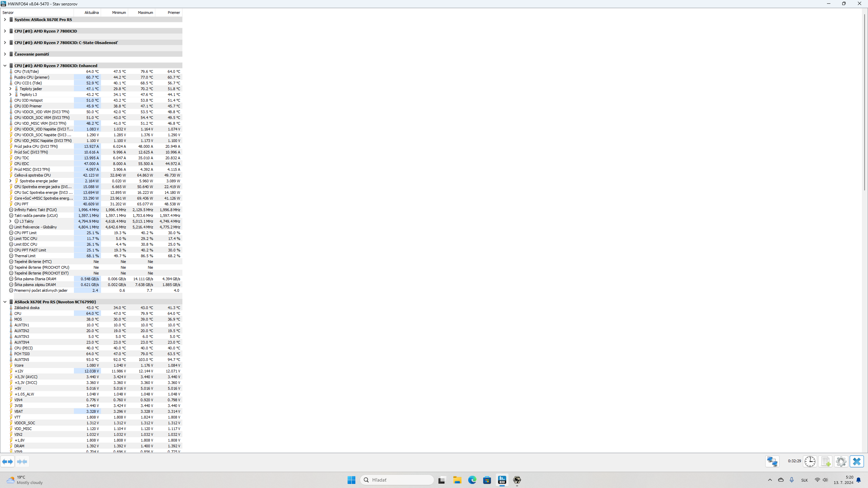Image resolution: width=868 pixels, height=488 pixels.
Task: Click the Maximum column header
Action: point(145,13)
